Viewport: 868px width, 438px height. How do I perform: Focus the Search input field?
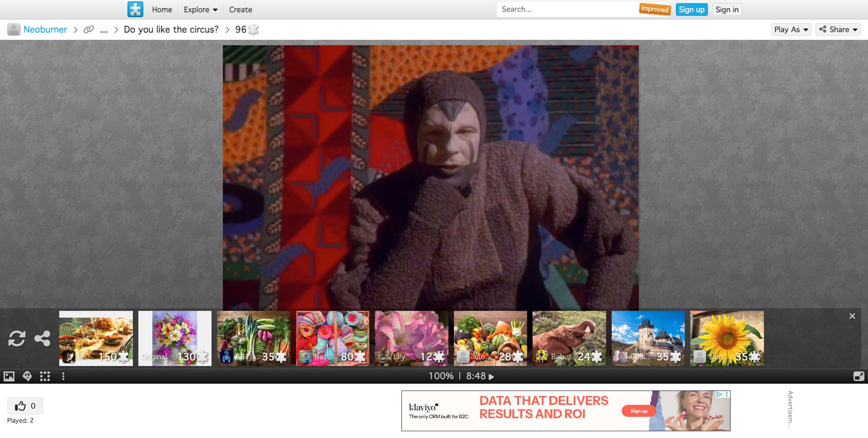pyautogui.click(x=567, y=9)
